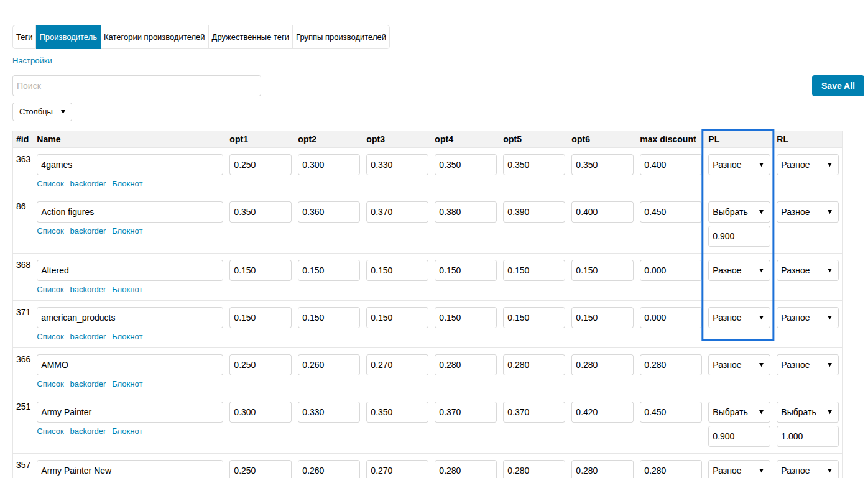Click backorder link in the AMMO row
This screenshot has height=478, width=868.
pyautogui.click(x=88, y=384)
